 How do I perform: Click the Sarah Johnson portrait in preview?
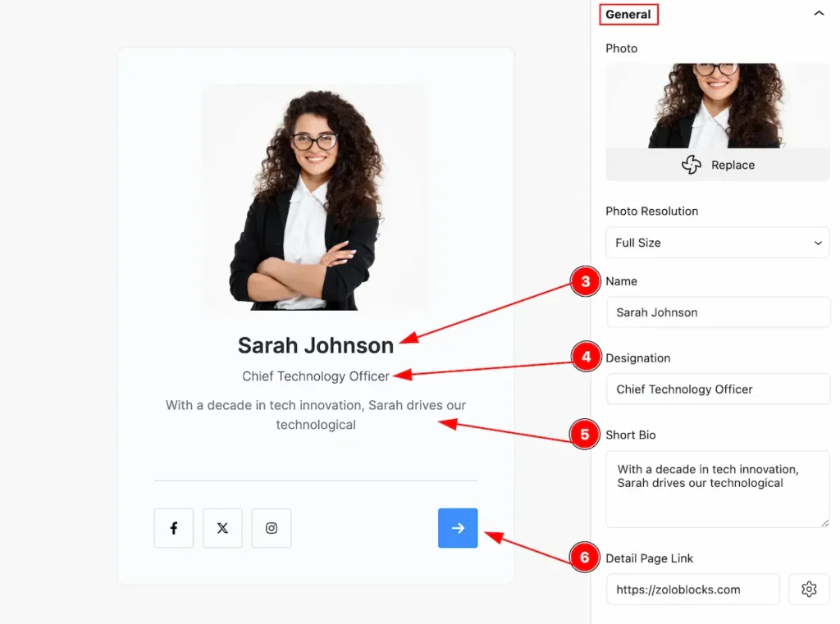[315, 197]
